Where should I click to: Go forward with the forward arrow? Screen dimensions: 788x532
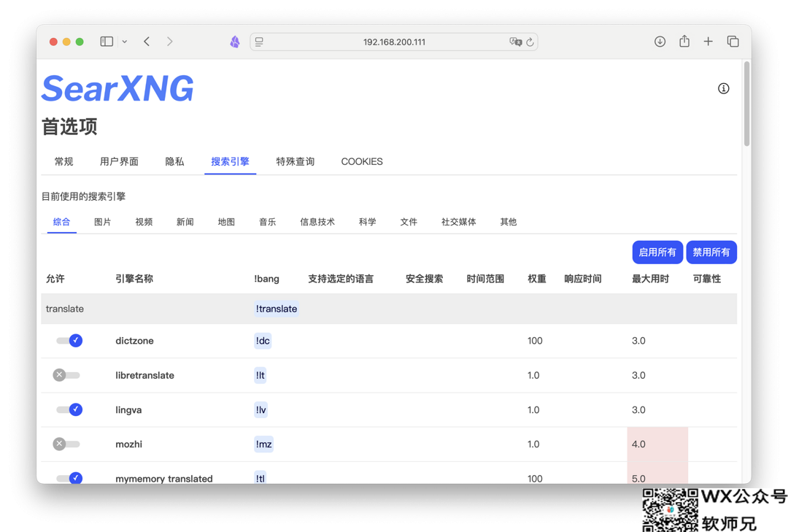170,42
